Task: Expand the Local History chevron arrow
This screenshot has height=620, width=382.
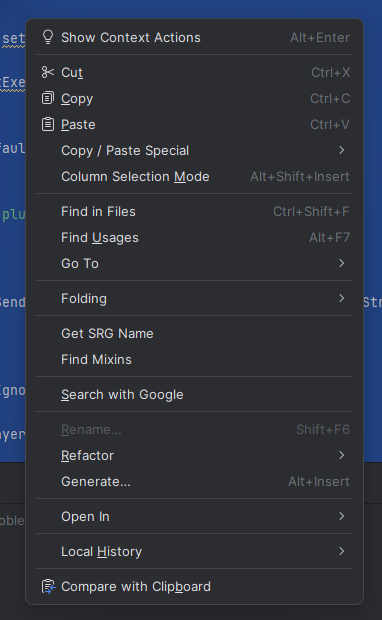Action: click(x=342, y=551)
